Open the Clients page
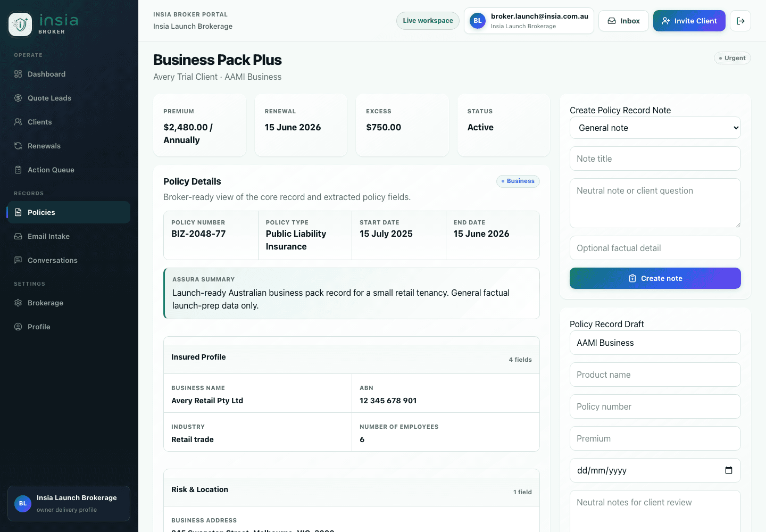Viewport: 766px width, 532px height. click(69, 122)
